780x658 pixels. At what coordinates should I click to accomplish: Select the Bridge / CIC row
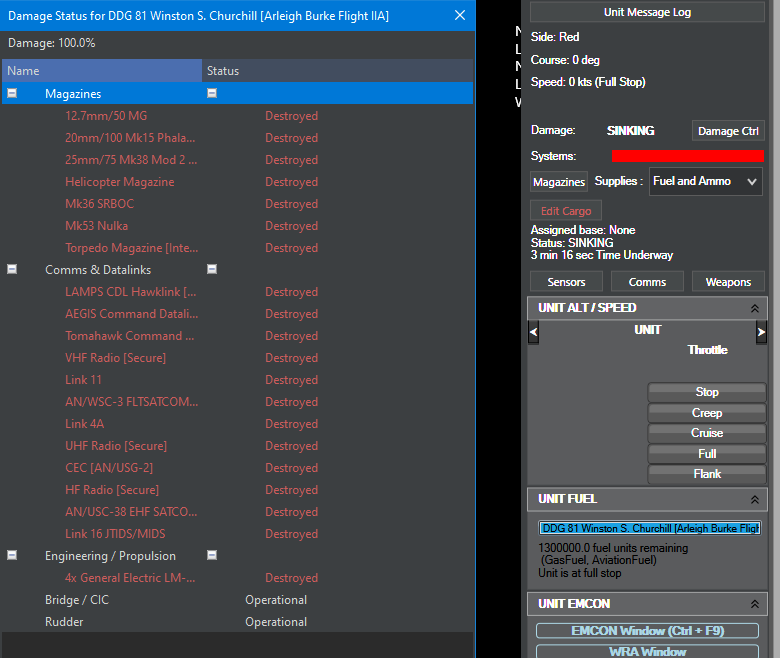point(237,600)
